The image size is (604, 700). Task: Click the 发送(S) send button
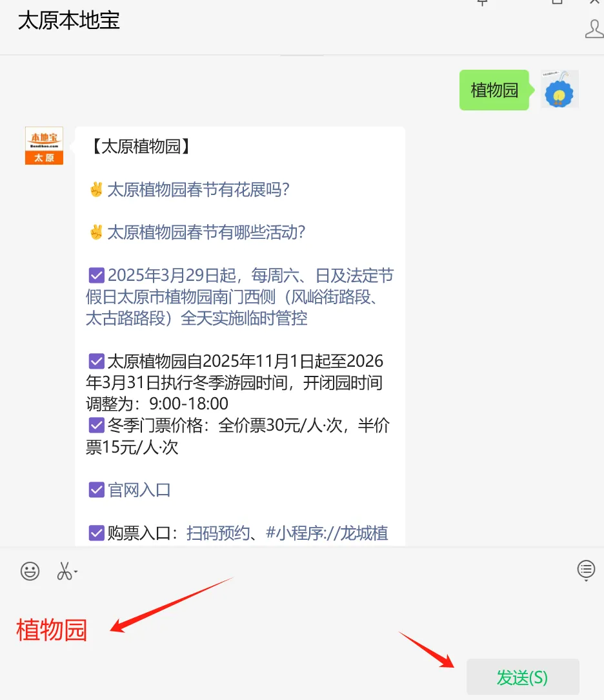523,677
